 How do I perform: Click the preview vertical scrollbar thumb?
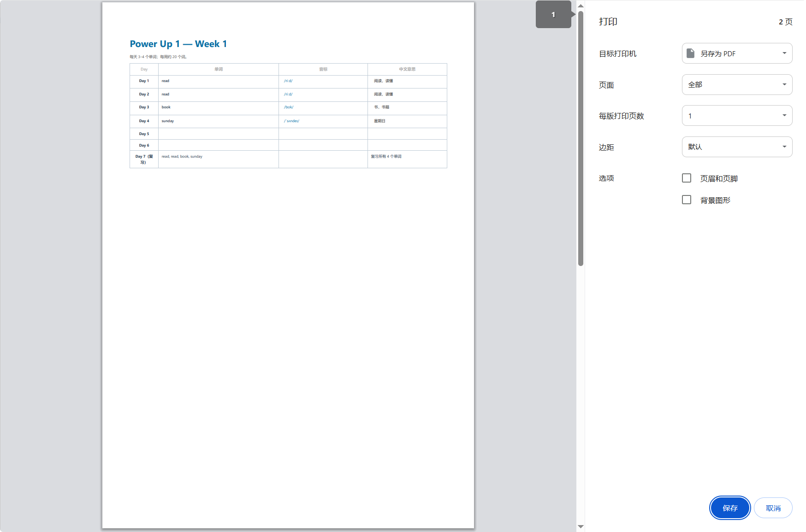[x=581, y=138]
